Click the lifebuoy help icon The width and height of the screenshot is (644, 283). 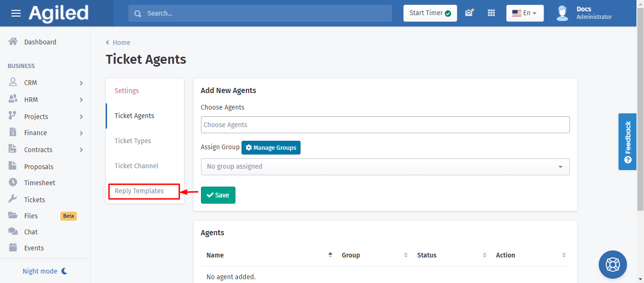612,264
